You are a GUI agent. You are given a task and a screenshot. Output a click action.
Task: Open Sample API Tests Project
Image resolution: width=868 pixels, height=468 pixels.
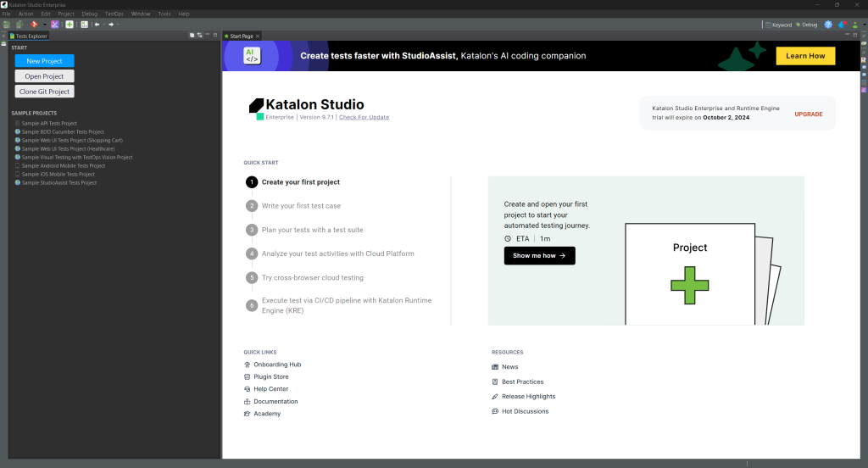46,124
